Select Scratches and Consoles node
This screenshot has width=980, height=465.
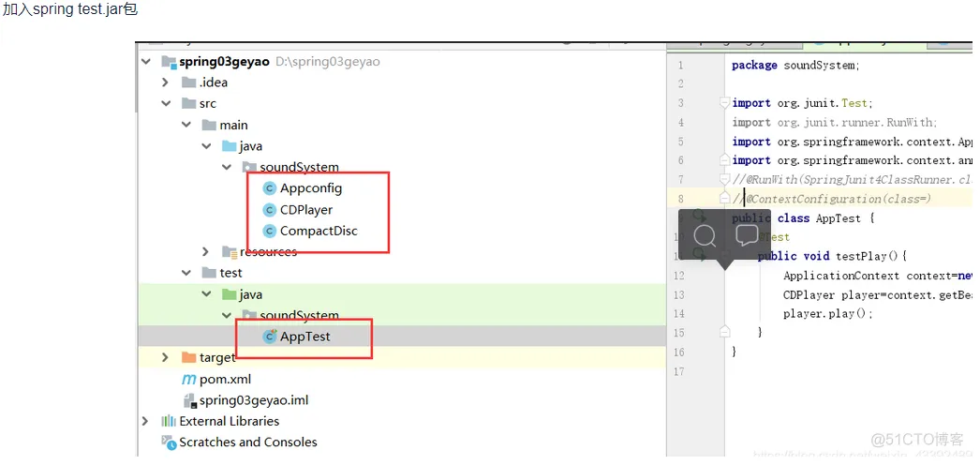(248, 442)
